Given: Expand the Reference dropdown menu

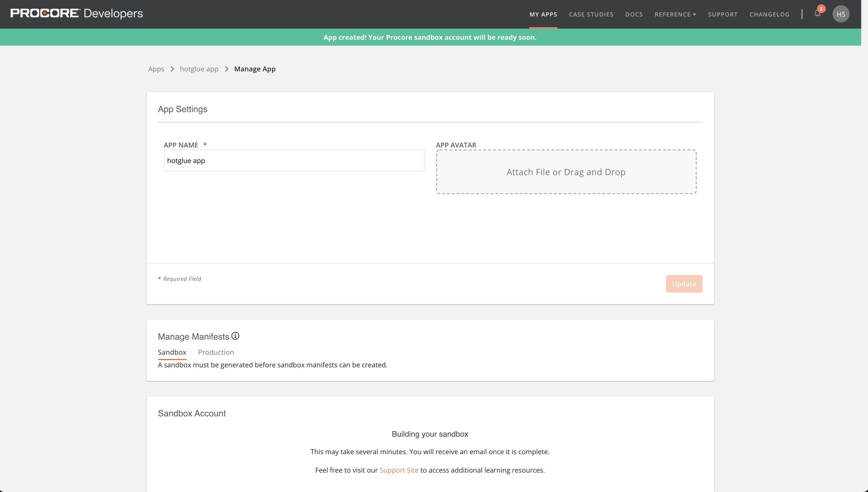Looking at the screenshot, I should (x=675, y=14).
